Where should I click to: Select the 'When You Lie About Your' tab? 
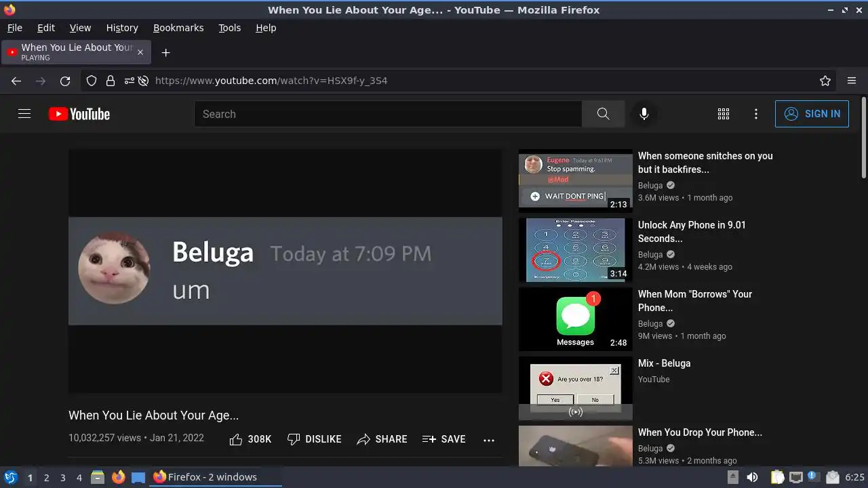tap(76, 52)
